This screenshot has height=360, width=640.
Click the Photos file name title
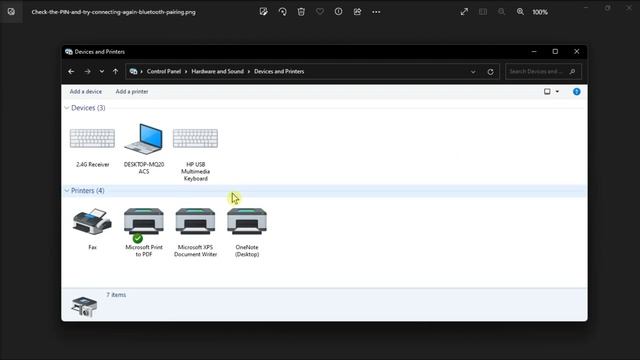(x=113, y=12)
